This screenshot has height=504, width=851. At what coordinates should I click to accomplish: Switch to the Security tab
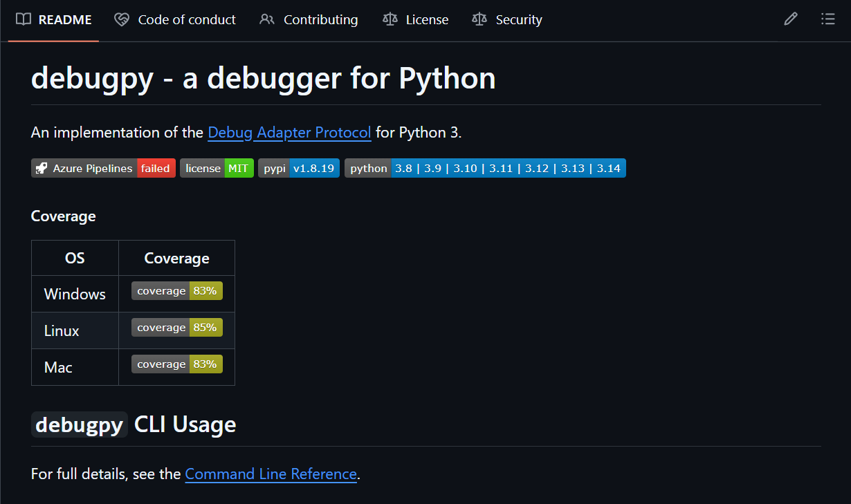tap(518, 19)
